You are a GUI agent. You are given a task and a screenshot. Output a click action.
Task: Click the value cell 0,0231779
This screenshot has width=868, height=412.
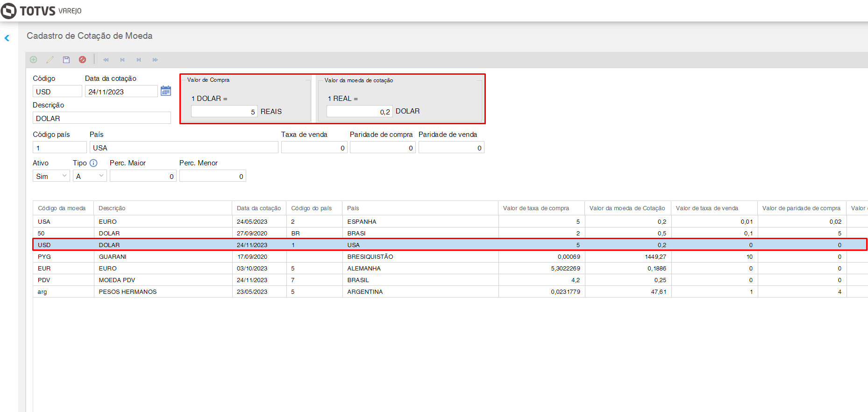(x=542, y=291)
